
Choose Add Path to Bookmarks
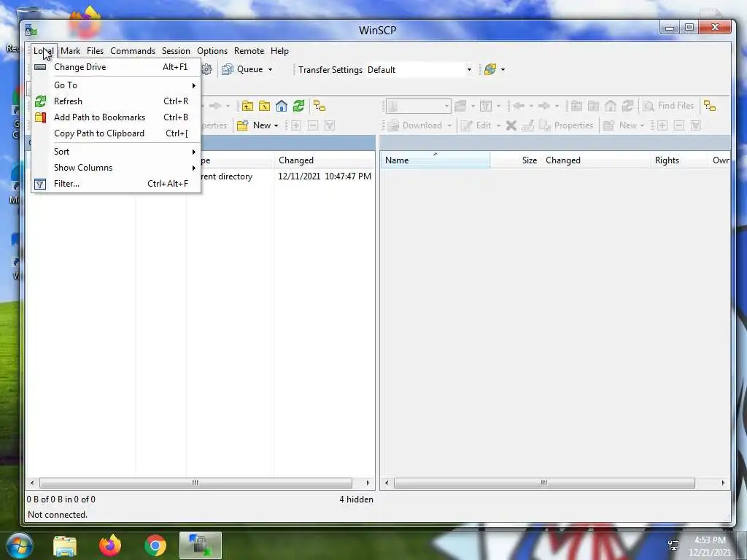click(116, 117)
